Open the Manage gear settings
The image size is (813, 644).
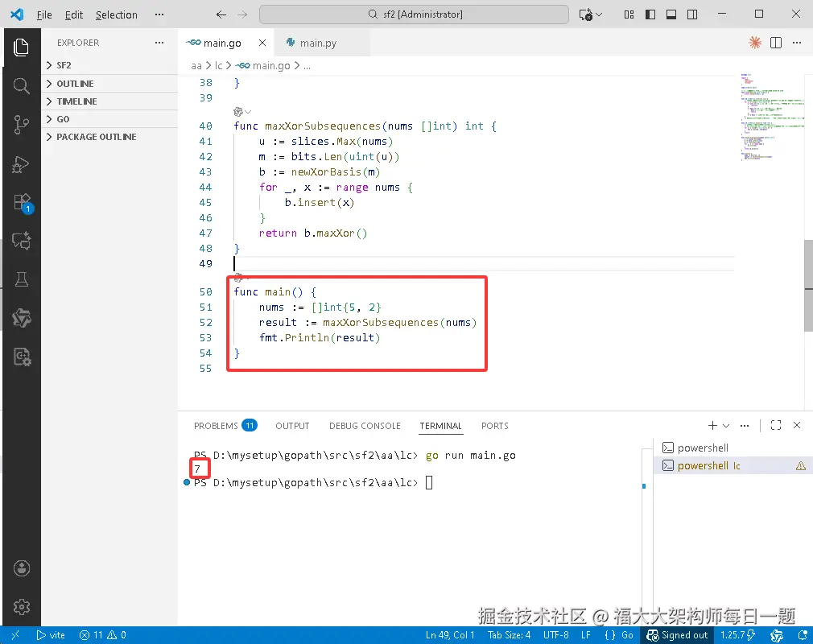[21, 607]
